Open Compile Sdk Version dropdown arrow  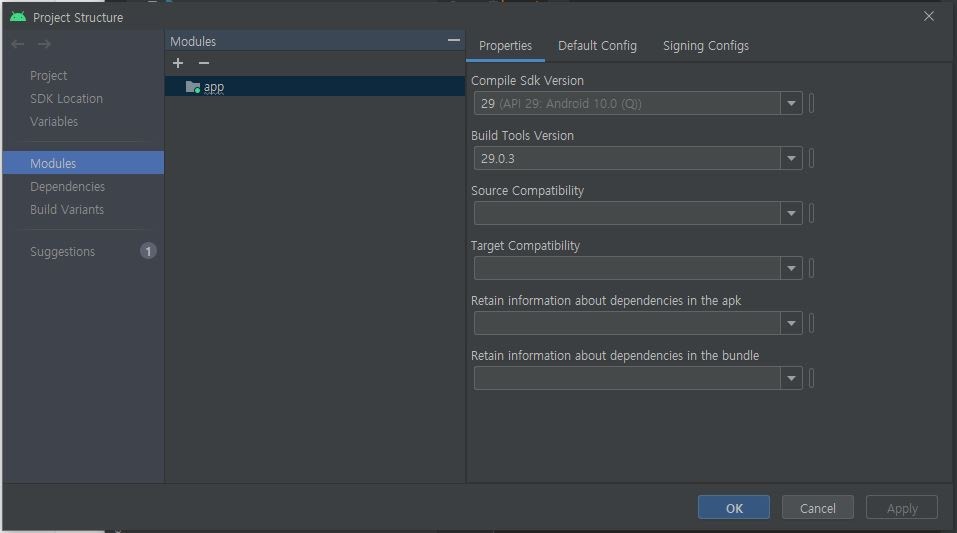[791, 103]
